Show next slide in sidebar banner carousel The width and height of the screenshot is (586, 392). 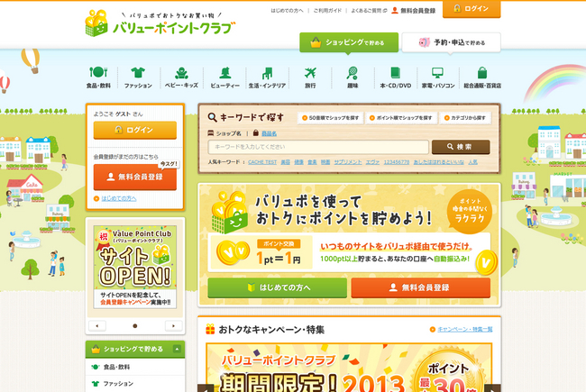click(x=173, y=325)
